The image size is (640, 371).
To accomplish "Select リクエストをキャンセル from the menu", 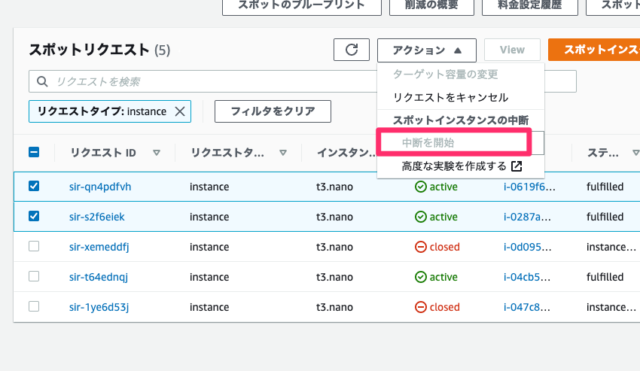I will click(x=451, y=98).
